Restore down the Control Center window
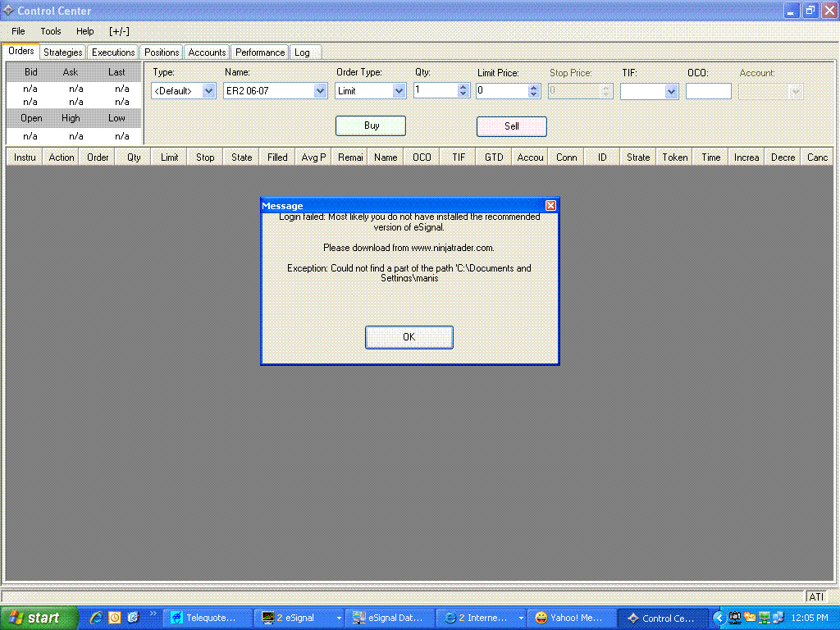Screen dimensions: 840x630 tap(810, 10)
